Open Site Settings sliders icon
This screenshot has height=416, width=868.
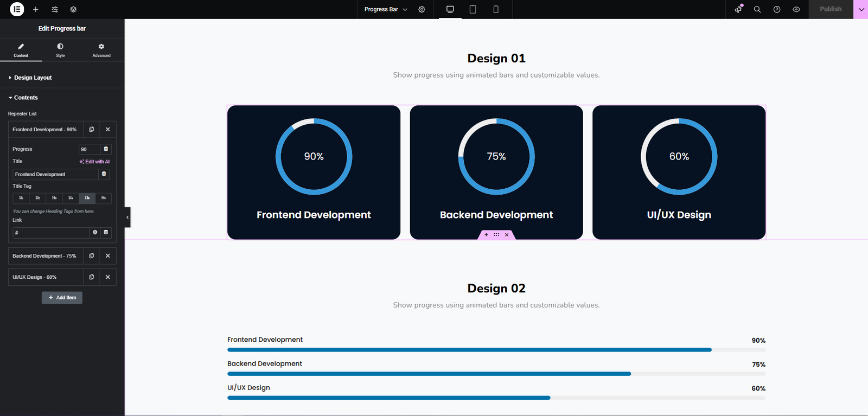click(x=55, y=9)
